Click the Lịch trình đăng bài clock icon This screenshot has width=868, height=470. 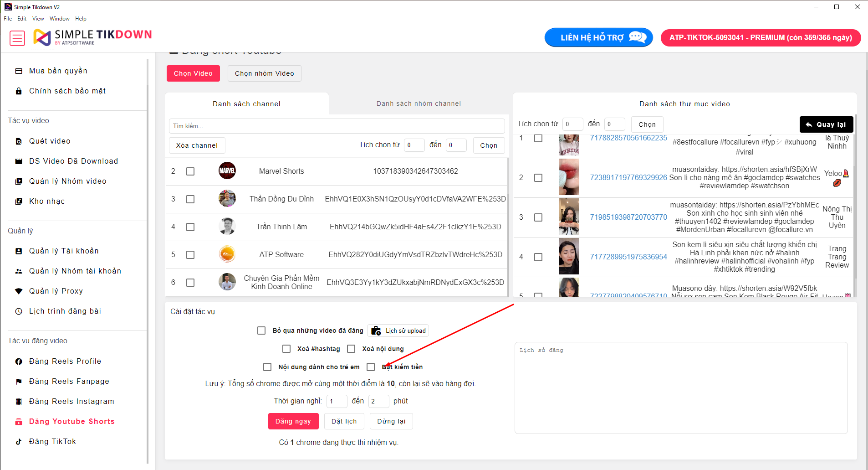tap(19, 311)
